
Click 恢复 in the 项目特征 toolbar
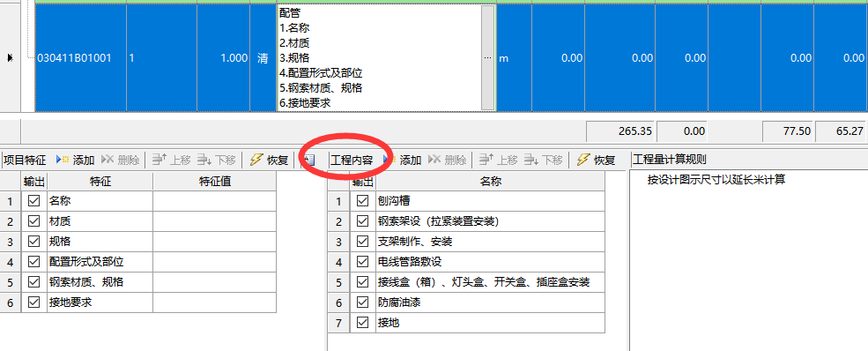coord(269,161)
